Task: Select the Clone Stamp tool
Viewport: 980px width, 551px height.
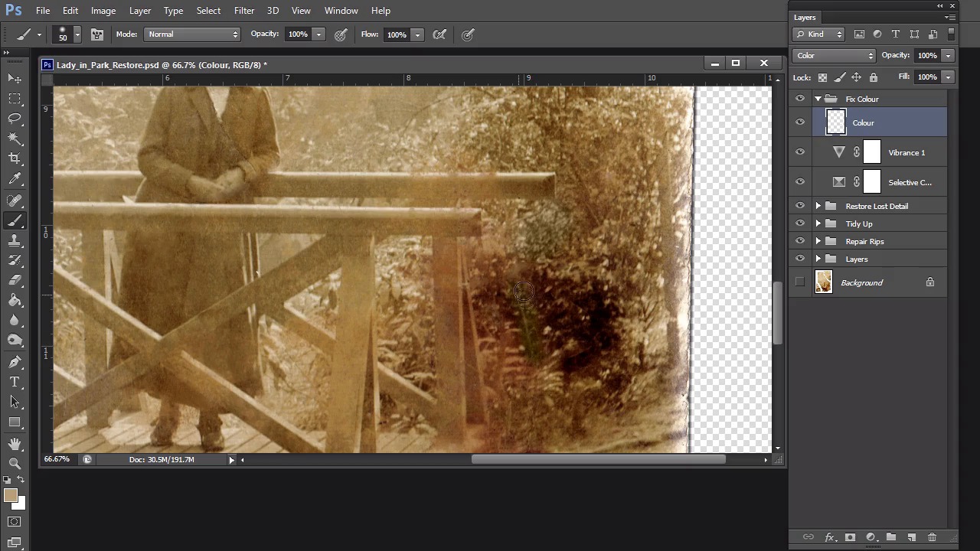Action: click(15, 240)
